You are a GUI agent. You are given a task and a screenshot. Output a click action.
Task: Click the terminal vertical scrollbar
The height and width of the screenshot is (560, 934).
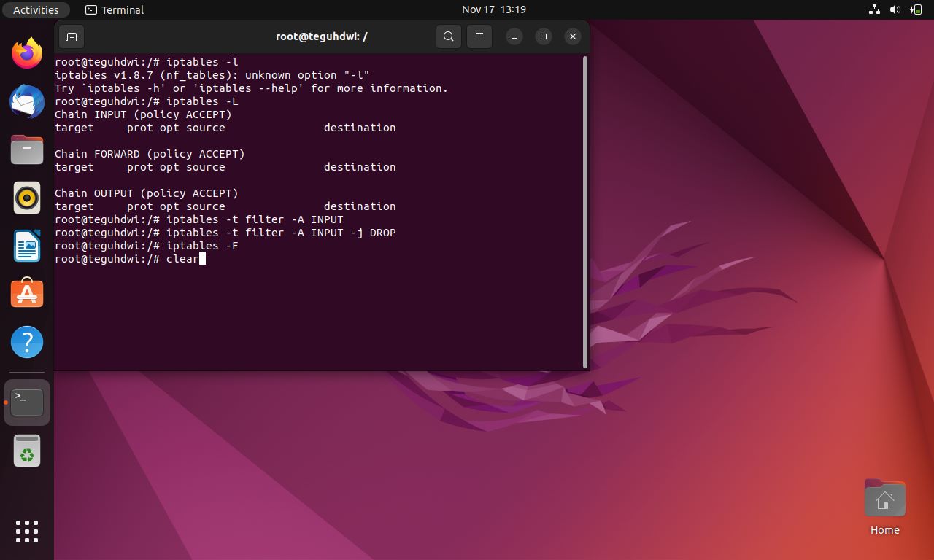click(x=585, y=213)
